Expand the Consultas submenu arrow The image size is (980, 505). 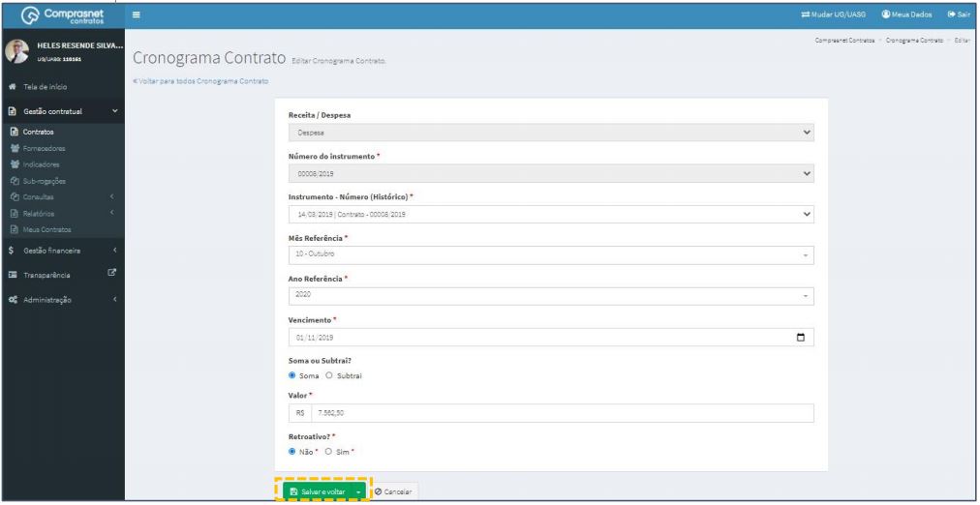point(112,197)
